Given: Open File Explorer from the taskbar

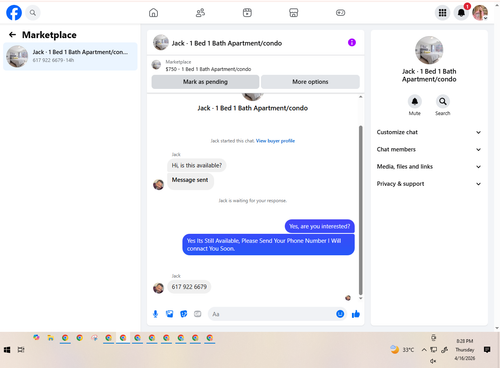Looking at the screenshot, I should pos(50,338).
